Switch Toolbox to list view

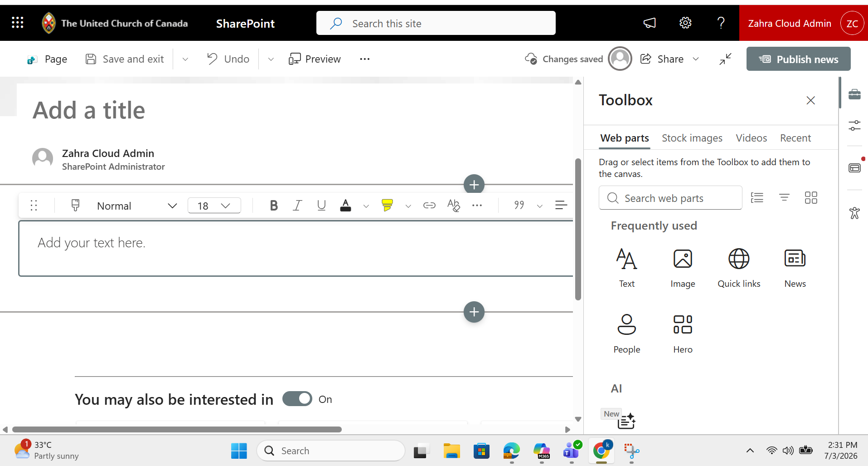click(x=757, y=197)
